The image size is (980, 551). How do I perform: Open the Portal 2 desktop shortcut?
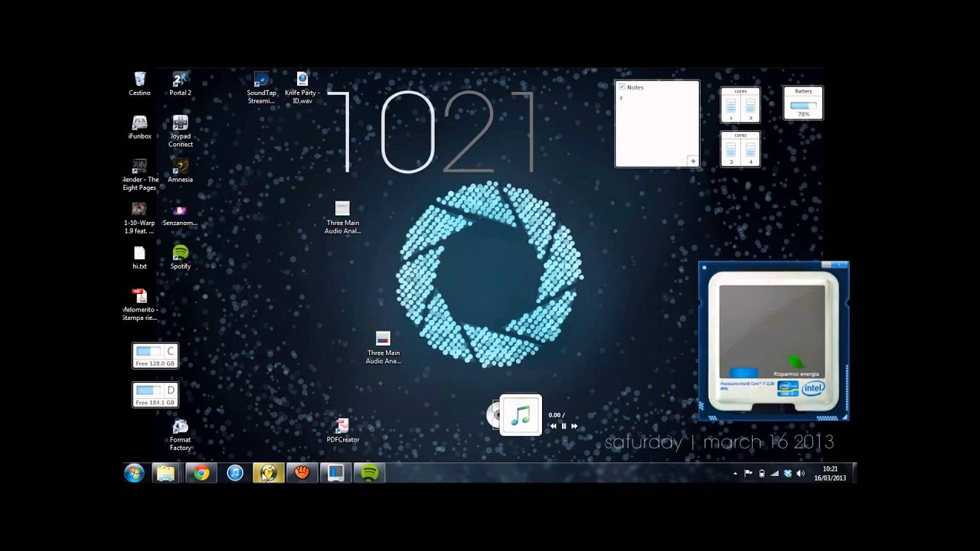pos(180,83)
